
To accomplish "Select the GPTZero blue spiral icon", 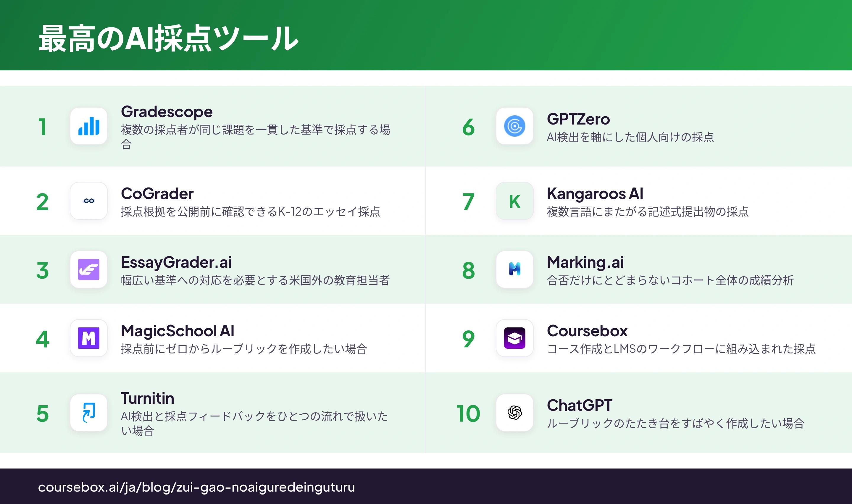I will 514,126.
